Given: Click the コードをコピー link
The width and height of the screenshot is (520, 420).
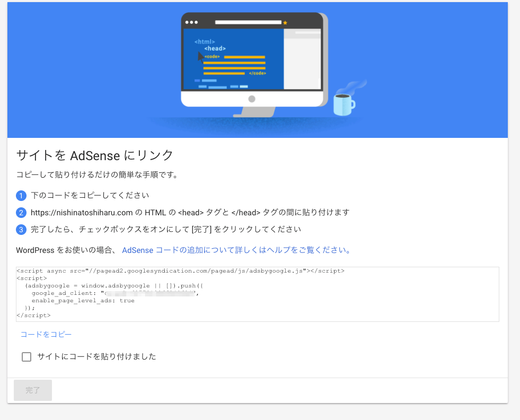Looking at the screenshot, I should pos(46,335).
